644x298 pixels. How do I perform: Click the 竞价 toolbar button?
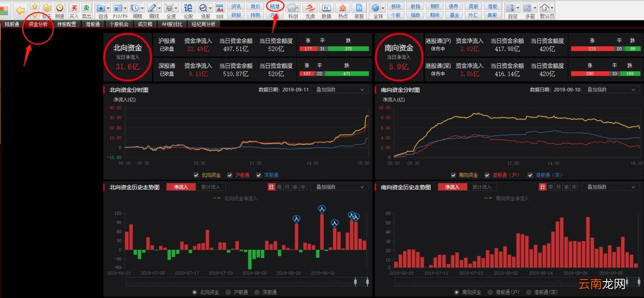[255, 6]
